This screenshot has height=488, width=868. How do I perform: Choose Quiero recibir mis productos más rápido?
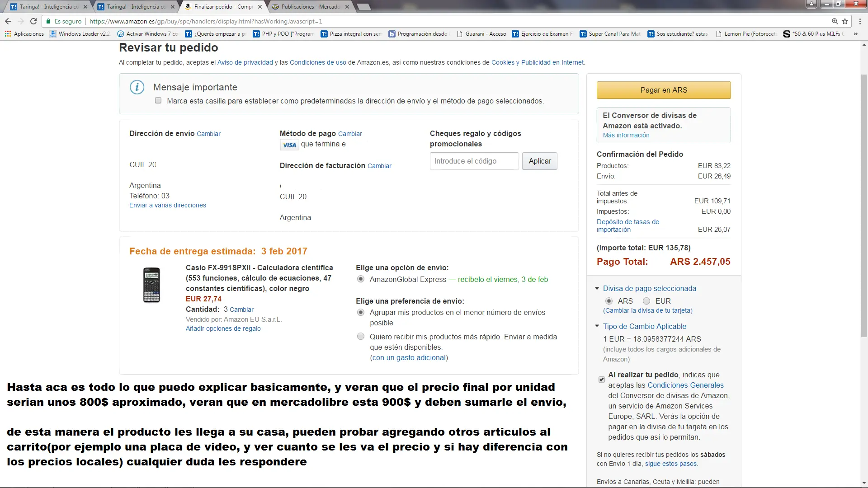(x=361, y=337)
